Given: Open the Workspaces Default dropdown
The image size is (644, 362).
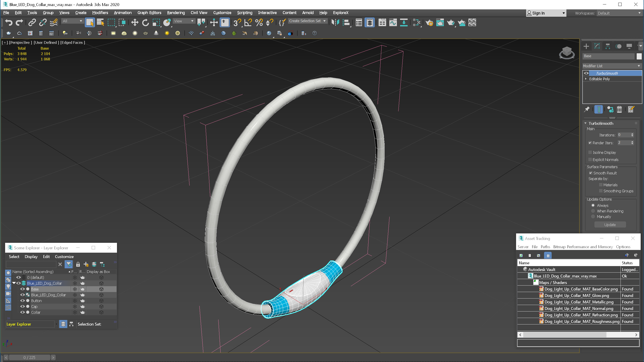Looking at the screenshot, I should point(619,13).
